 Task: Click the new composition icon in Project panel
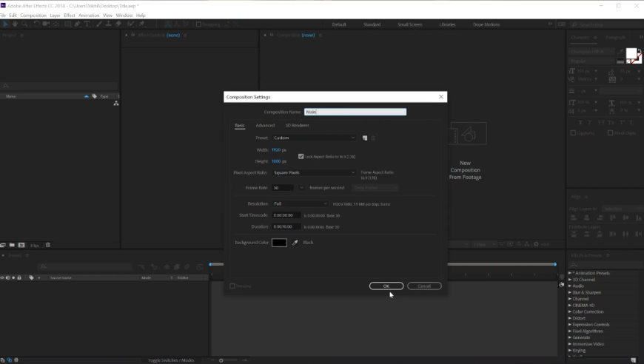pos(21,245)
